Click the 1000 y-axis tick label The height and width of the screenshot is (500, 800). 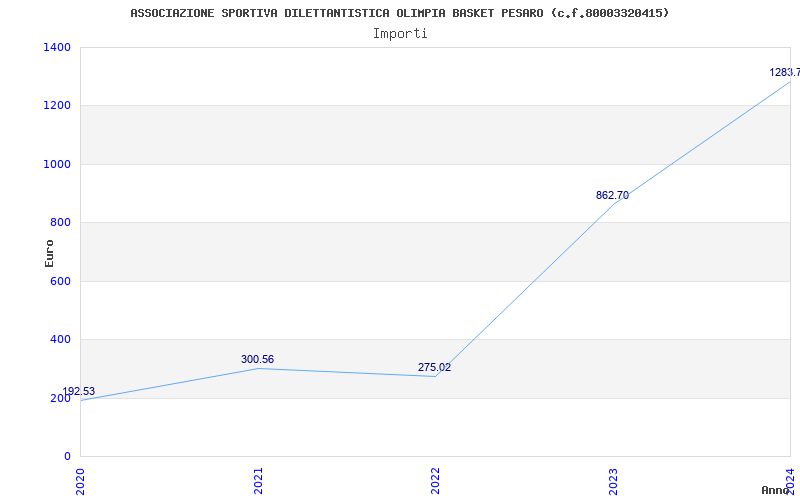tap(57, 164)
